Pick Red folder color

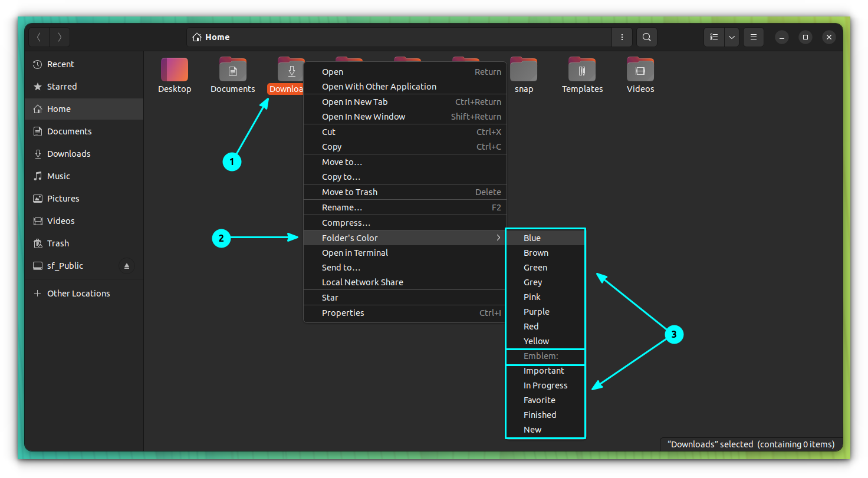click(545, 327)
